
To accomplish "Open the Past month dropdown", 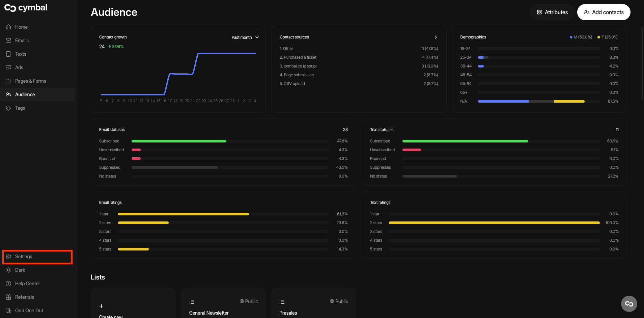I will 245,37.
